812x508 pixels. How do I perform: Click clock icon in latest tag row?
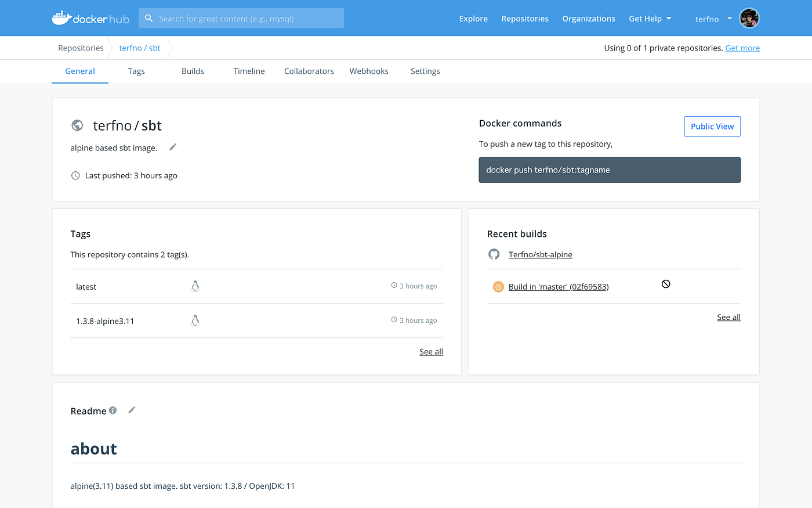[x=394, y=286]
